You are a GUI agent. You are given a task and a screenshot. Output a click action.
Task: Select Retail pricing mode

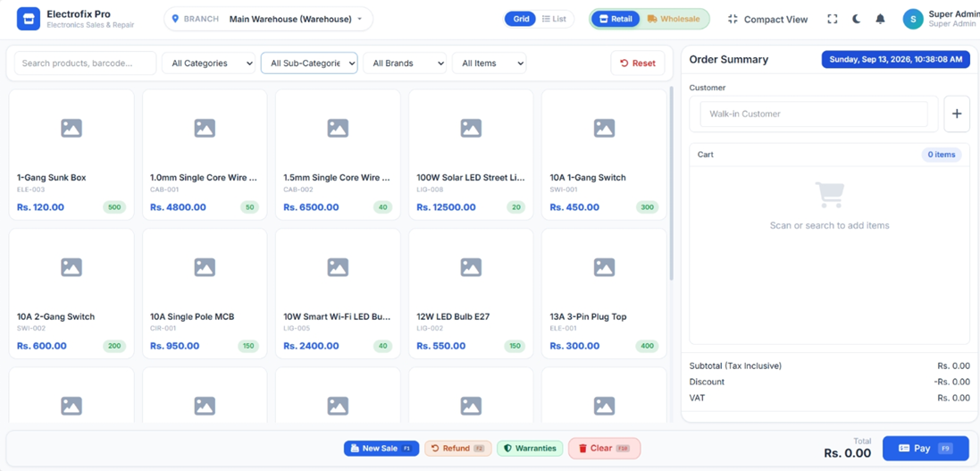pyautogui.click(x=616, y=19)
